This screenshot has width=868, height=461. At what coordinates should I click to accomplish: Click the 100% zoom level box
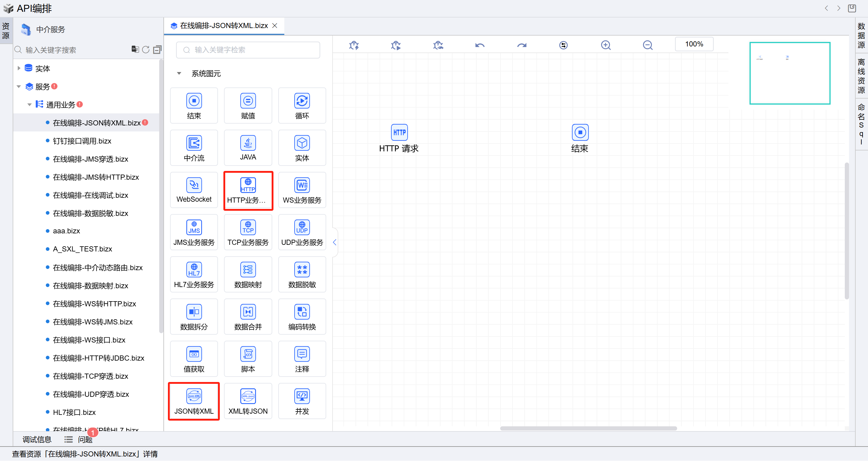pos(694,44)
